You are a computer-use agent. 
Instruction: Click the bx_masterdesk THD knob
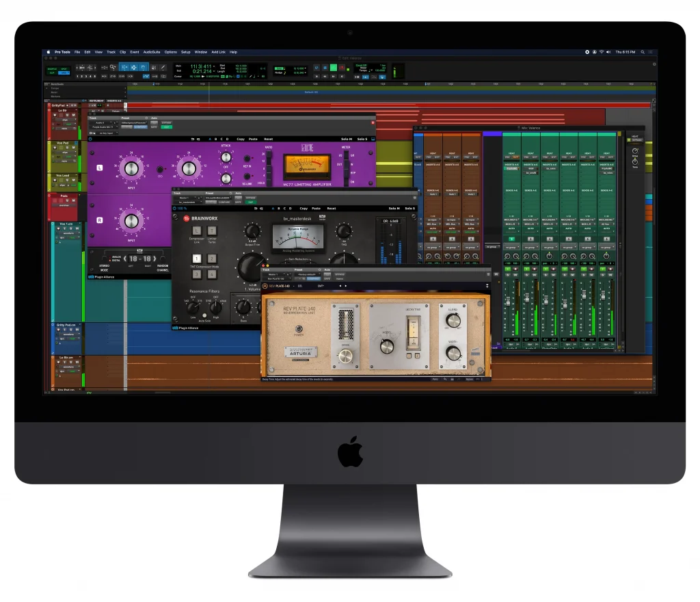[343, 231]
